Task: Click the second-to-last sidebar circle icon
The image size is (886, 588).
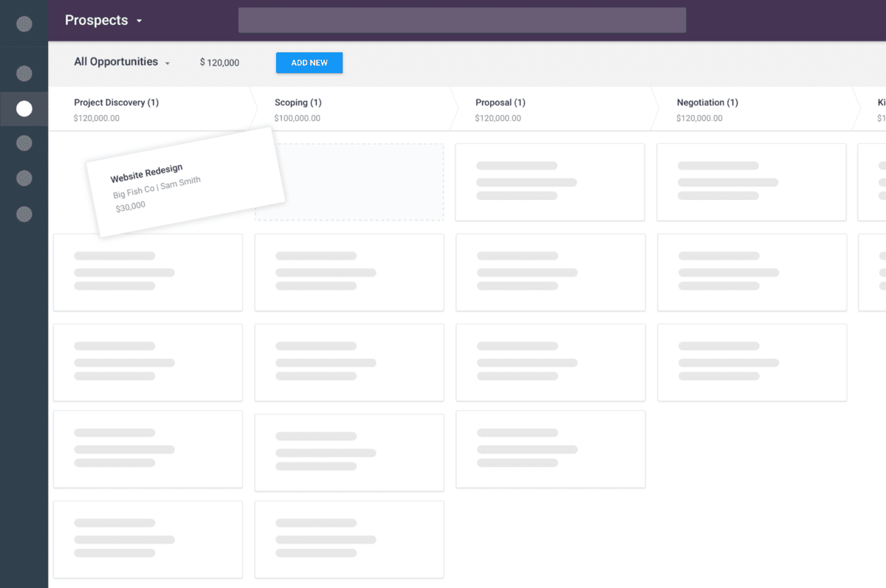Action: pos(24,179)
